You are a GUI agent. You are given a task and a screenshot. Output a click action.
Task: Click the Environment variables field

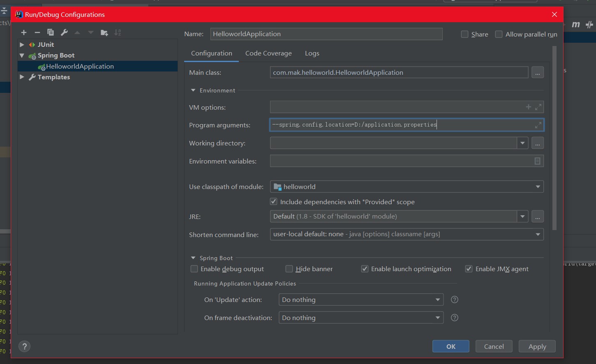(x=407, y=161)
